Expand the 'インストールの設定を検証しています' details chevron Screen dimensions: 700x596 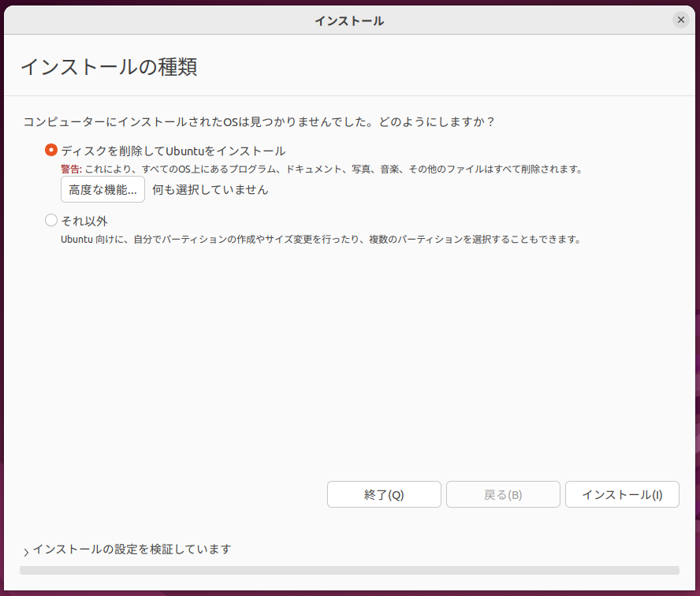point(26,553)
